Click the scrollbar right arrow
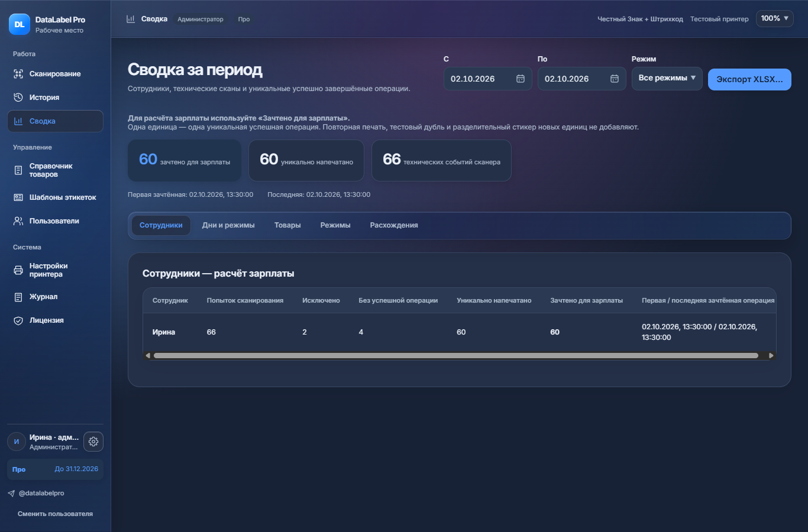Screen dimensions: 808x532 coord(771,356)
